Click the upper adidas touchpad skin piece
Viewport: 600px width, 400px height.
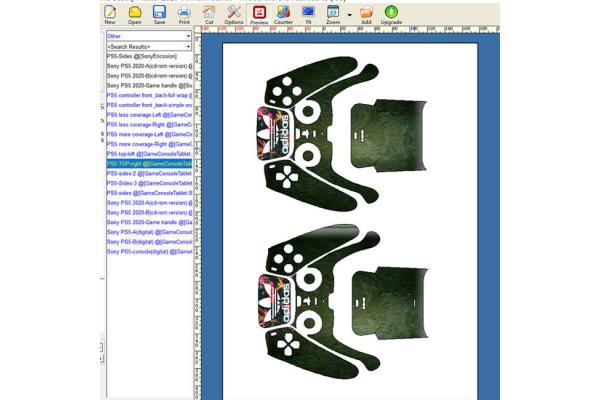point(273,133)
